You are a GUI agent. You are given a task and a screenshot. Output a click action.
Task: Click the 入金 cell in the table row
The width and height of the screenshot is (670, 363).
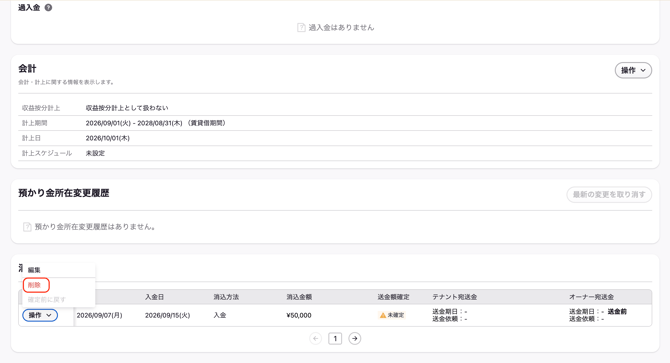pos(220,315)
